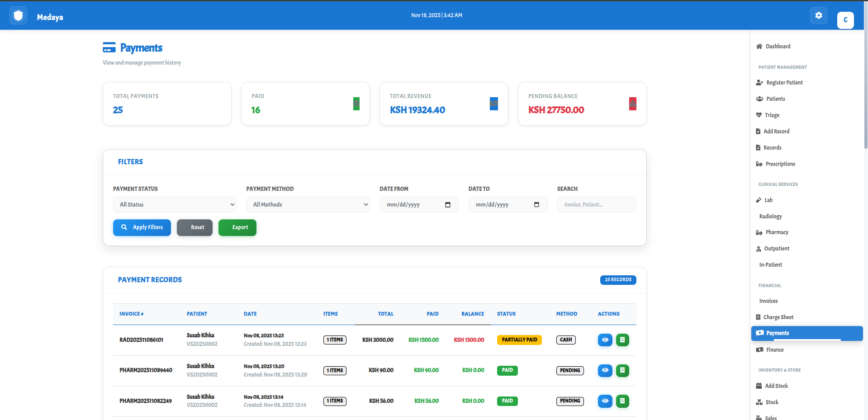
Task: Open the Charge Sheet page
Action: pos(776,317)
